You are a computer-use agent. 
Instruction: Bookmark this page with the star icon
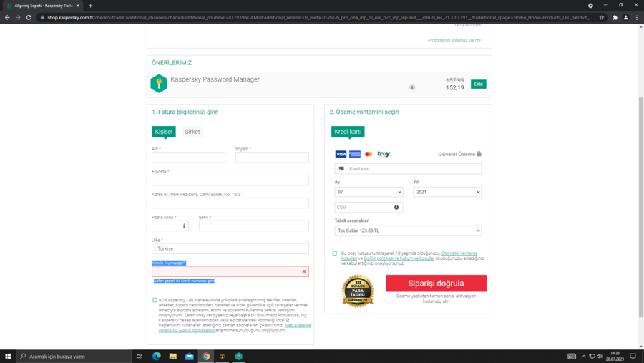[x=602, y=18]
